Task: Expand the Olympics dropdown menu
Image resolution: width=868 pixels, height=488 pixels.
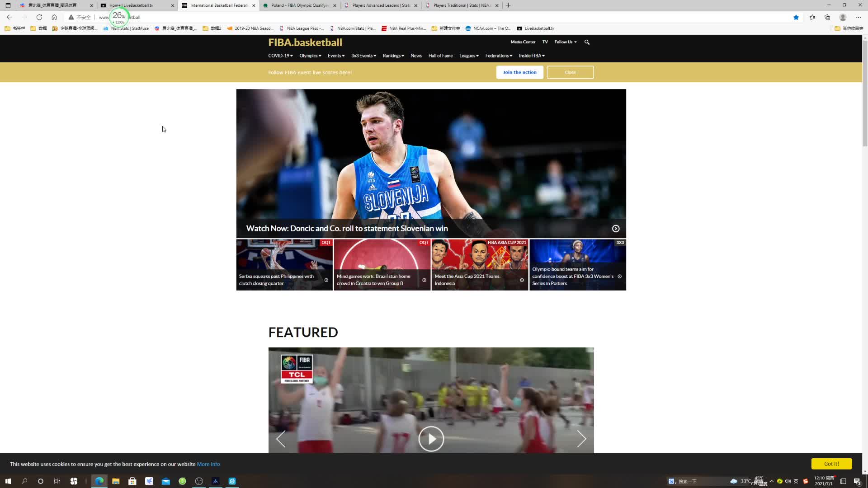Action: click(x=310, y=56)
